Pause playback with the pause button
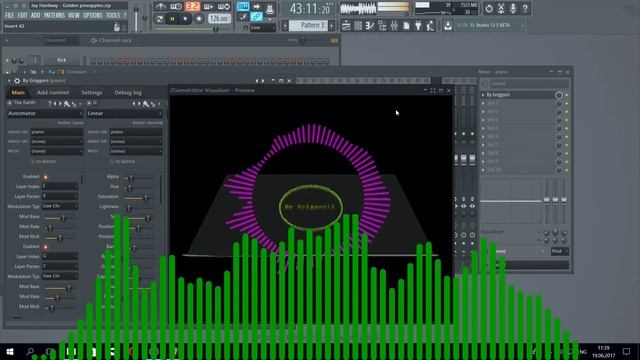Image resolution: width=640 pixels, height=360 pixels. point(172,19)
